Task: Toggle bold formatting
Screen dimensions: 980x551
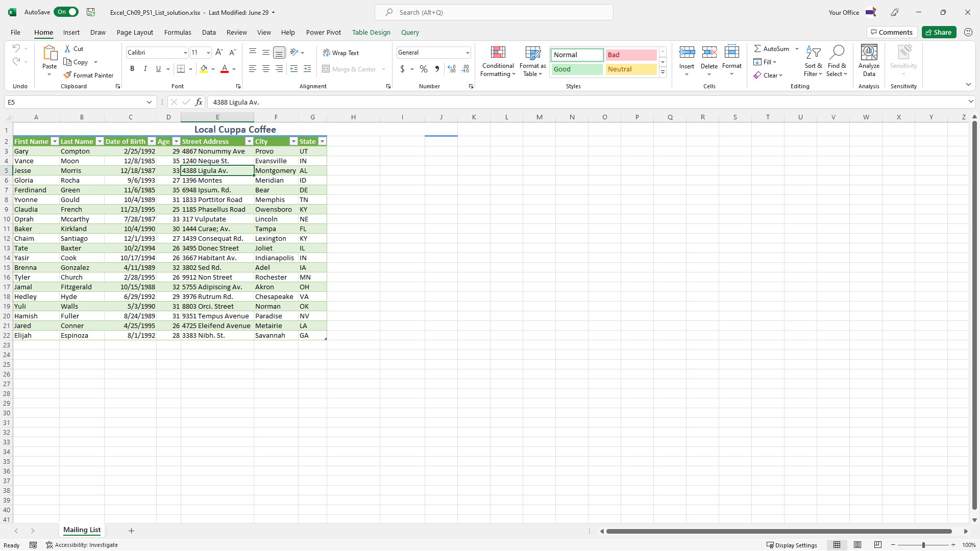Action: pyautogui.click(x=132, y=68)
